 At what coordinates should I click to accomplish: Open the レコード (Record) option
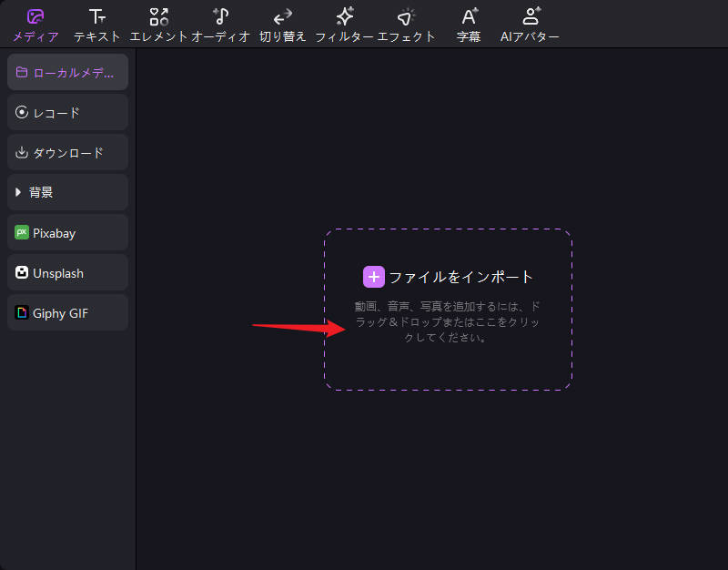(66, 111)
